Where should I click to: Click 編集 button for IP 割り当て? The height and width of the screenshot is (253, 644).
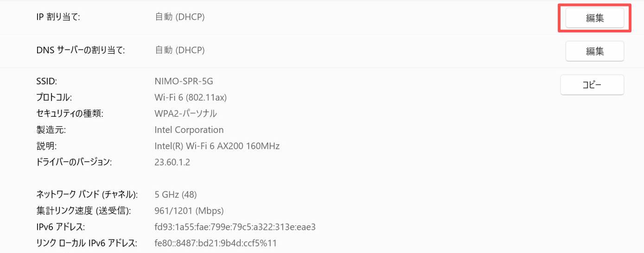(x=594, y=18)
